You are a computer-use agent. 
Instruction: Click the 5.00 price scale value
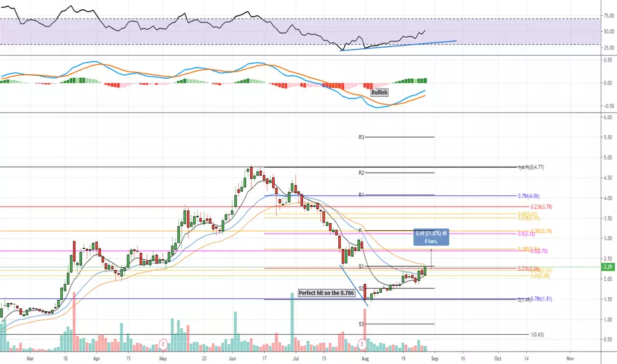coord(609,158)
